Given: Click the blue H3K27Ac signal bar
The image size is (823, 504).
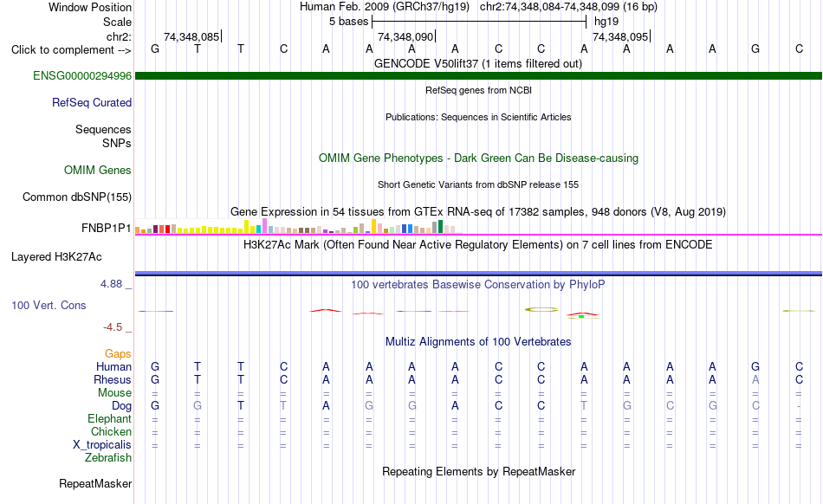Looking at the screenshot, I should 478,274.
